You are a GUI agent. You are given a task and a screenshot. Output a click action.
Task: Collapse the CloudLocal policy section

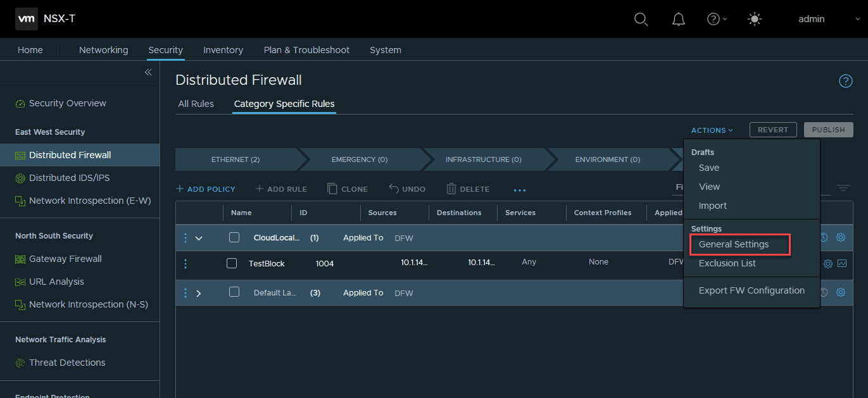click(199, 239)
